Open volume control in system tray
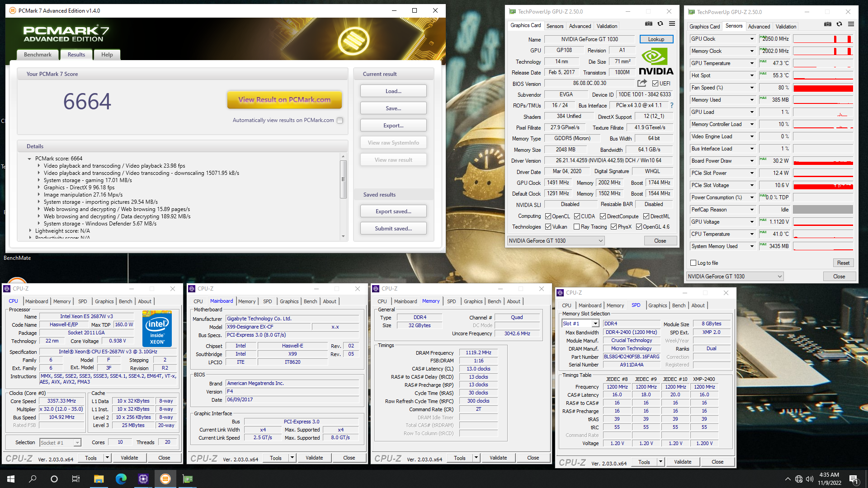Viewport: 868px width, 488px height. pos(809,479)
